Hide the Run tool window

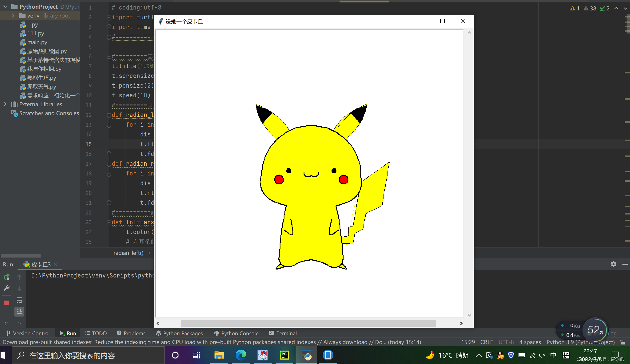625,264
